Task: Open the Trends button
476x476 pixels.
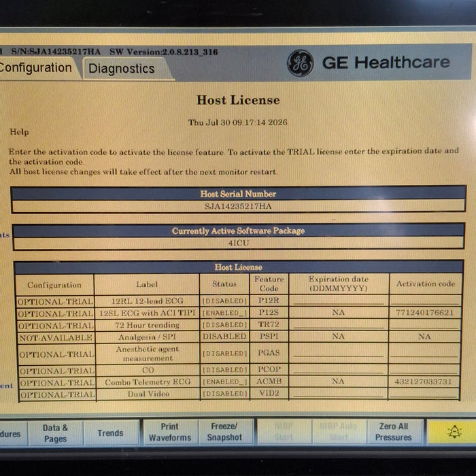Action: coord(110,433)
